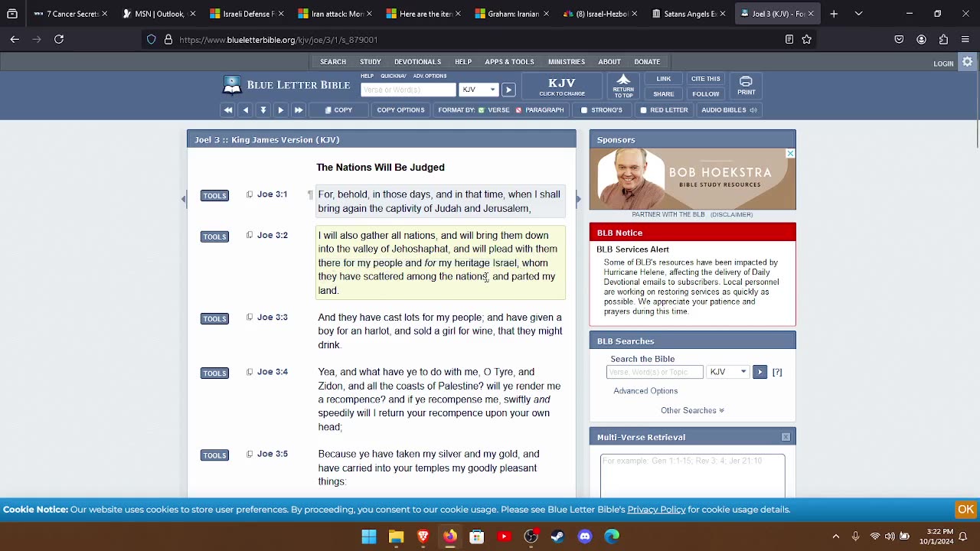Open TOOLS for Joe 3:2
This screenshot has width=980, height=551.
214,236
